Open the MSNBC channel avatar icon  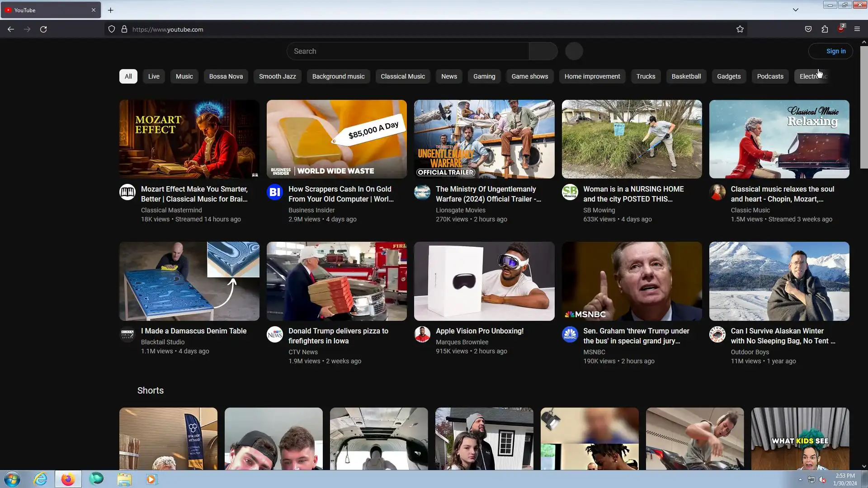[x=570, y=334]
